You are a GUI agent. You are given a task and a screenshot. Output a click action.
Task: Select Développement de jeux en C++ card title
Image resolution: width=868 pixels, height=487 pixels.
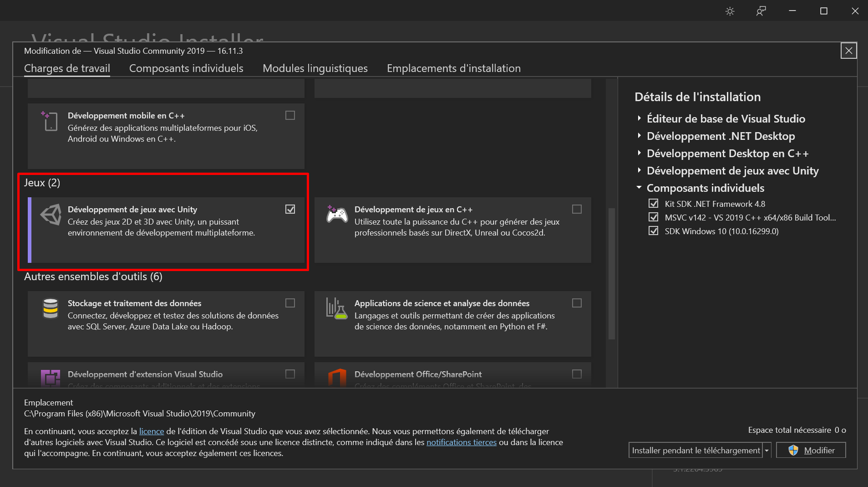click(x=413, y=210)
